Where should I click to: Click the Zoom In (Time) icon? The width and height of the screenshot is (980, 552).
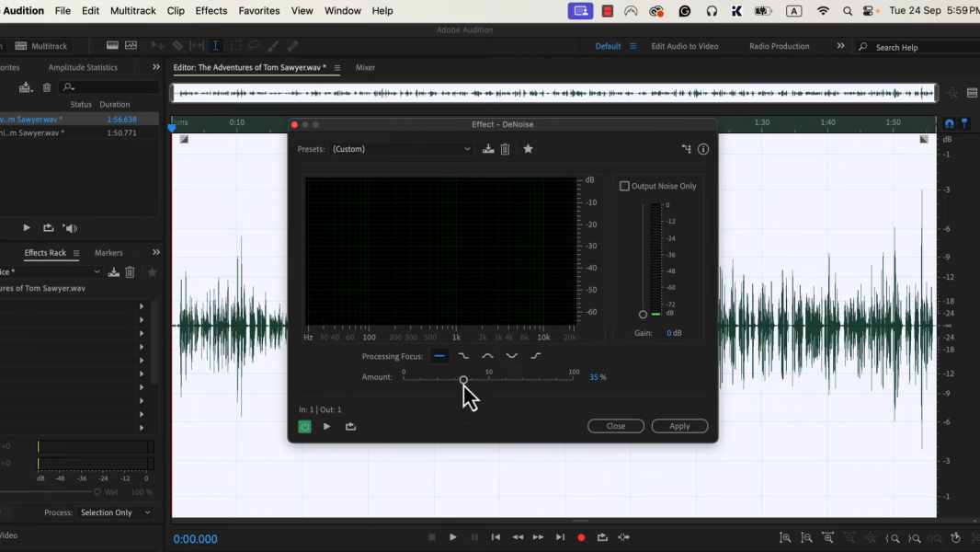coord(828,537)
